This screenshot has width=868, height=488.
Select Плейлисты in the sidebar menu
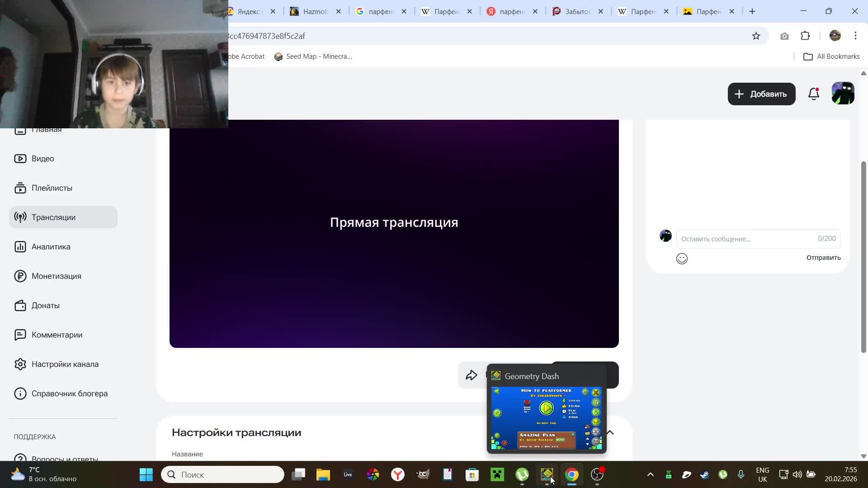coord(52,188)
